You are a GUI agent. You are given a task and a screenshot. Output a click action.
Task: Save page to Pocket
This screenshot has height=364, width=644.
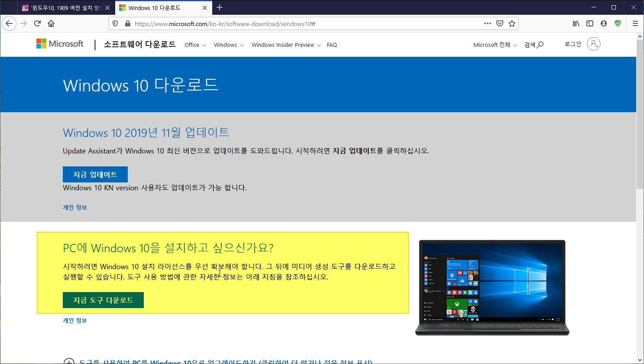tap(500, 23)
